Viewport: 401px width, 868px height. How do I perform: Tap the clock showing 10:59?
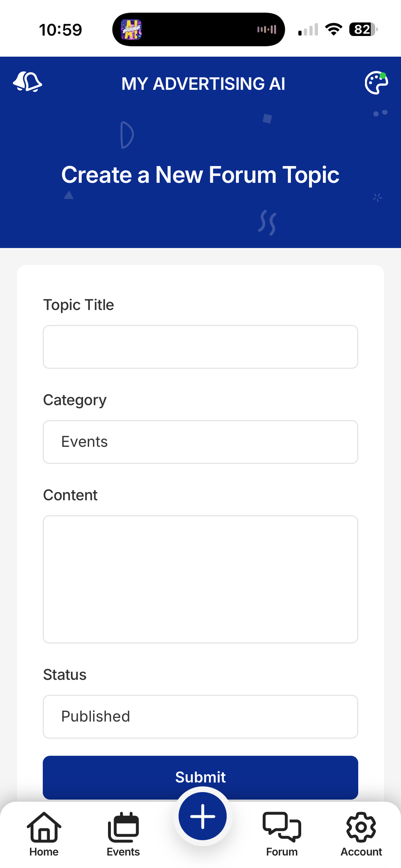[61, 30]
